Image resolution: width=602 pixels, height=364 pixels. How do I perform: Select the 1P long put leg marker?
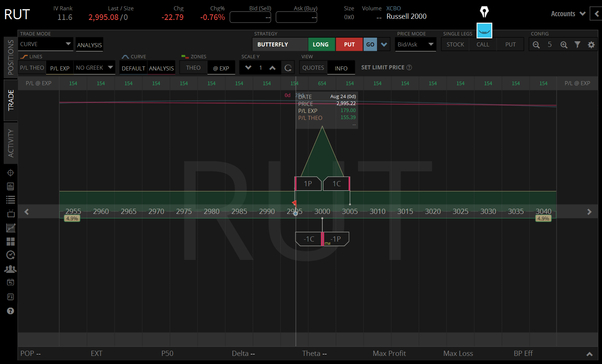click(x=308, y=184)
